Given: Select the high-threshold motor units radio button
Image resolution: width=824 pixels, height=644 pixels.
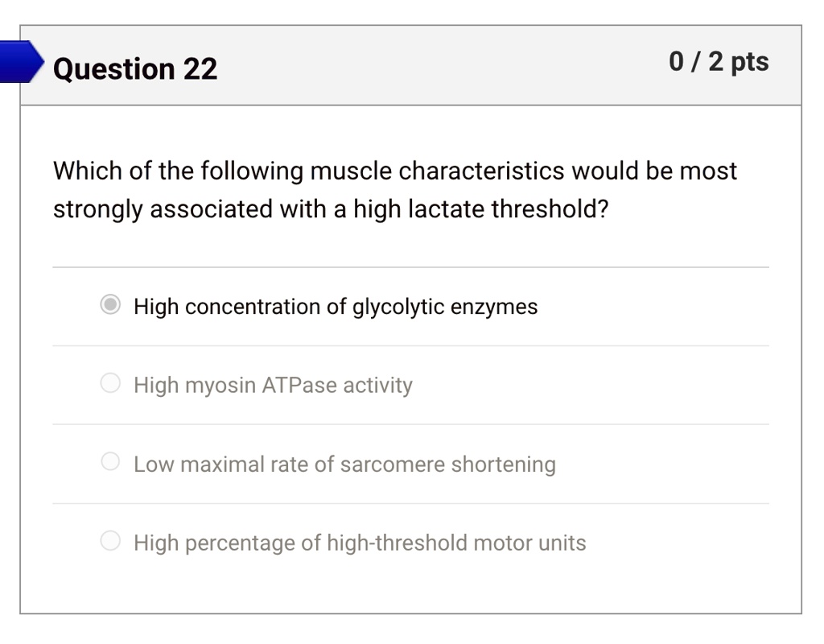Looking at the screenshot, I should pyautogui.click(x=109, y=540).
